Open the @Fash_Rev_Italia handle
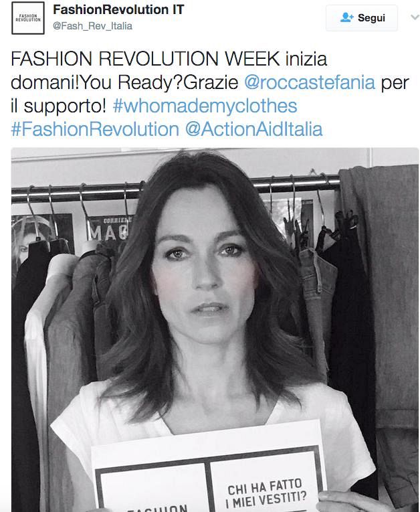 (x=93, y=26)
